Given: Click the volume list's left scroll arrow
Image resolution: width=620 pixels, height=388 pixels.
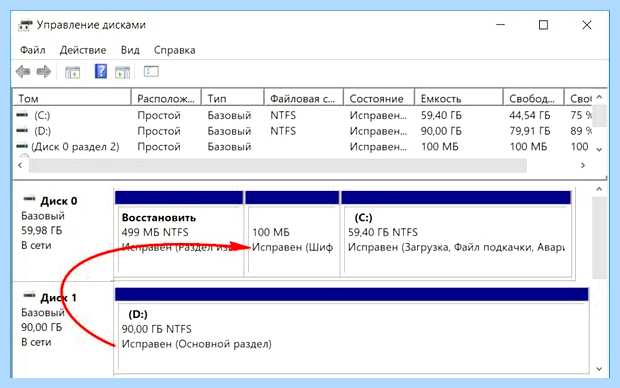Looking at the screenshot, I should 20,165.
